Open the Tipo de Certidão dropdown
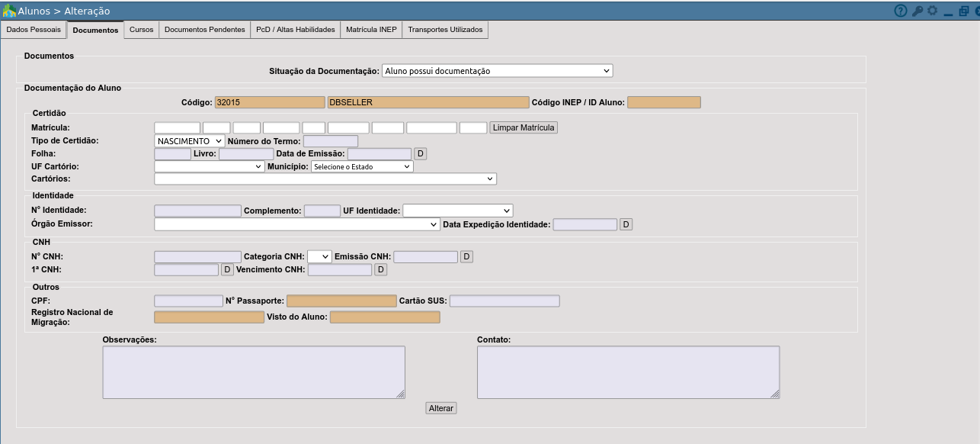The width and height of the screenshot is (980, 444). click(189, 141)
